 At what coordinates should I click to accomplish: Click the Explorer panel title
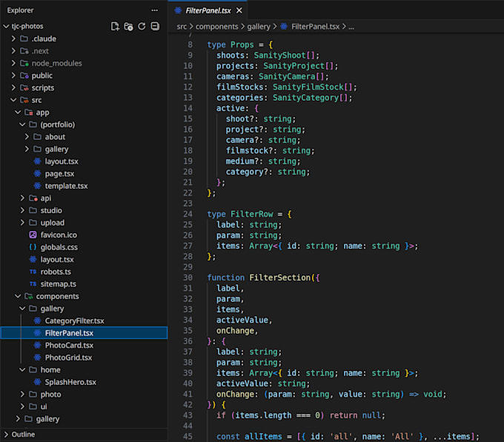click(x=20, y=10)
